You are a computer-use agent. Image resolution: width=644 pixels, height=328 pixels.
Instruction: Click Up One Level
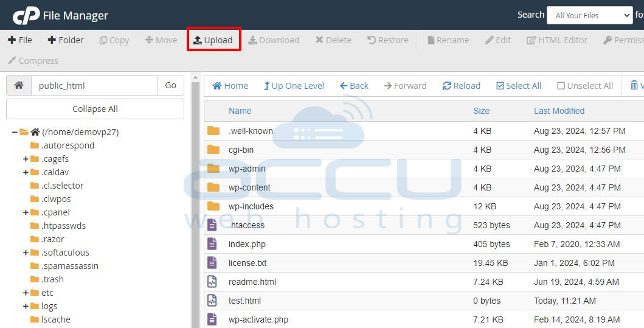point(294,86)
